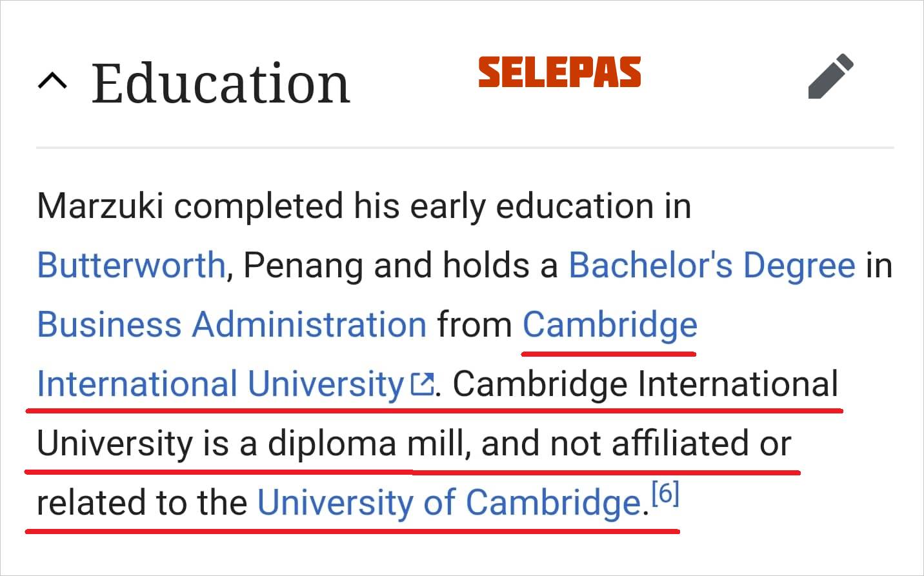Viewport: 924px width, 576px height.
Task: Click the black 'Cambridge International' plain text
Action: click(x=645, y=384)
